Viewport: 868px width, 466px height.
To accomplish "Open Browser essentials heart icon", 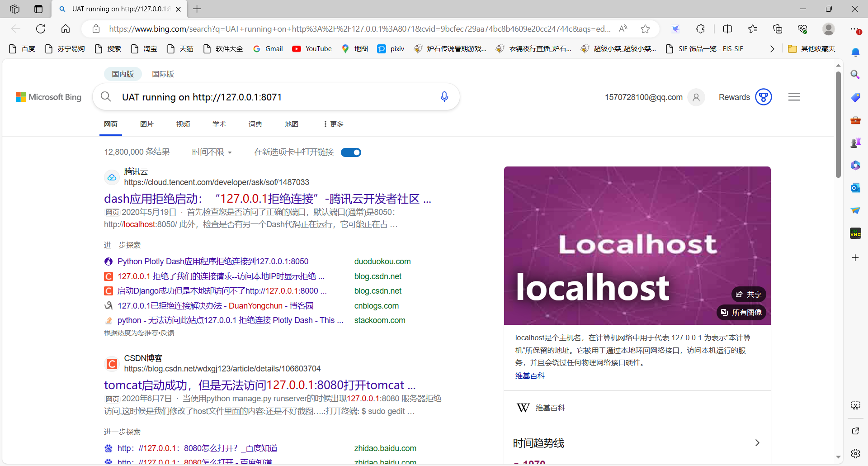I will coord(802,29).
